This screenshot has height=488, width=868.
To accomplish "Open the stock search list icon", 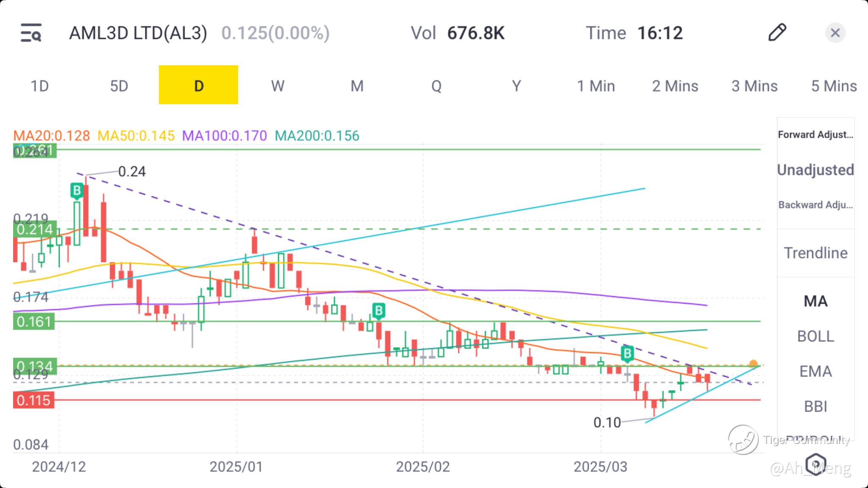I will coord(31,33).
